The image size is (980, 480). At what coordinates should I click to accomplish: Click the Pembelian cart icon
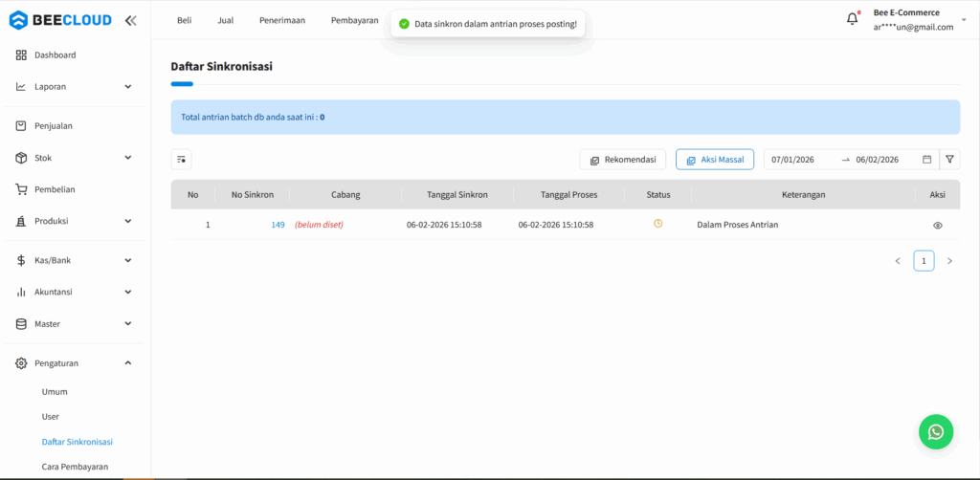pos(21,189)
